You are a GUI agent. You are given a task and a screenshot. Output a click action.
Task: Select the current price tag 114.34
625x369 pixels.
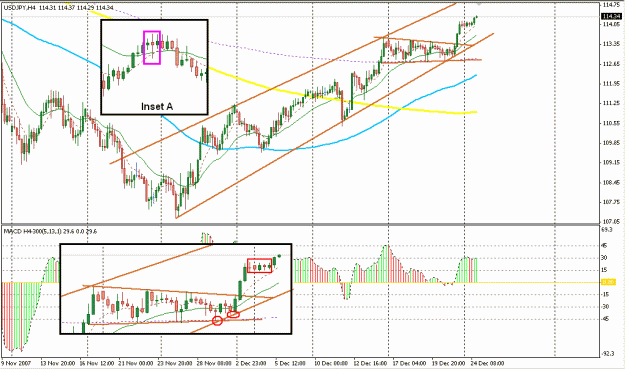pyautogui.click(x=611, y=16)
